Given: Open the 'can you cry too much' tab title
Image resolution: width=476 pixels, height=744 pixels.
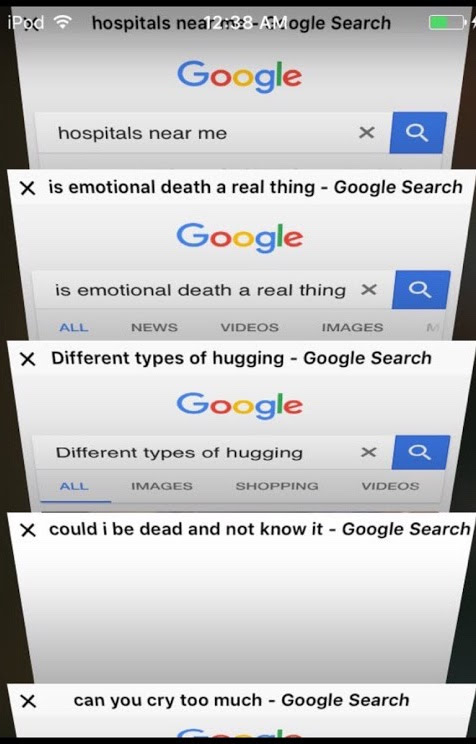Looking at the screenshot, I should 241,700.
